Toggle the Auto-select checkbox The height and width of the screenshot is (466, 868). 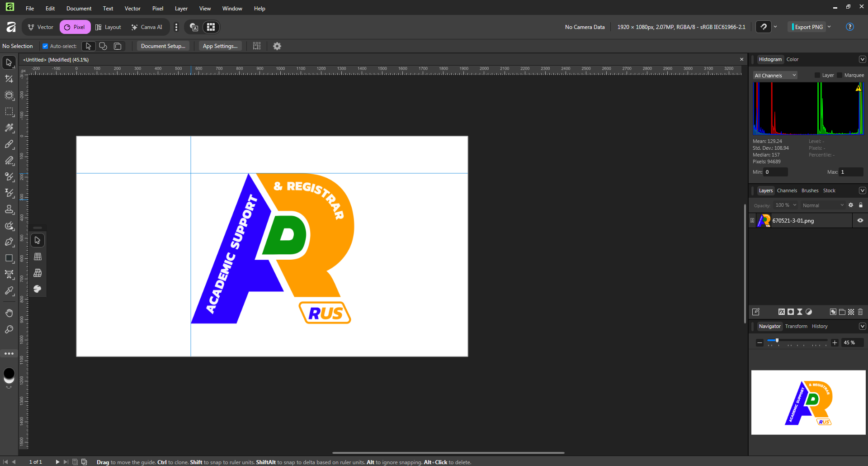[45, 46]
